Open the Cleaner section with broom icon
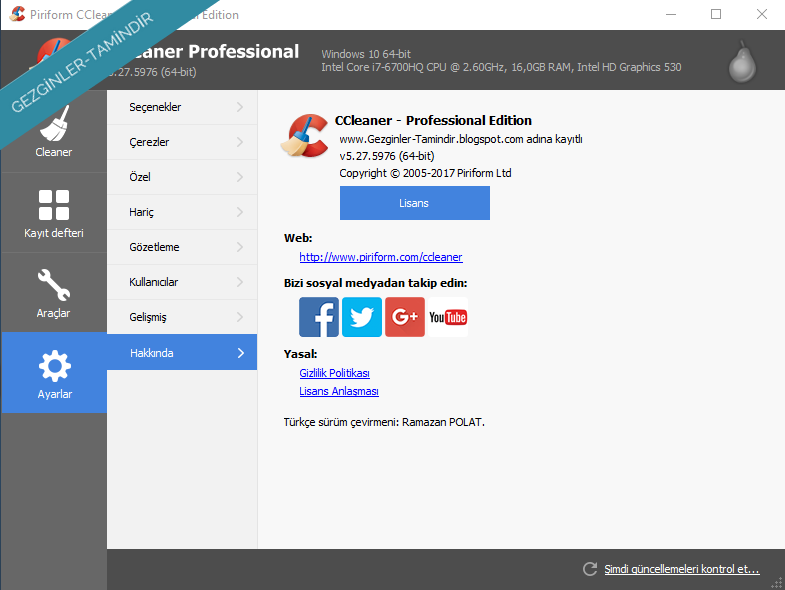This screenshot has width=785, height=590. (54, 131)
